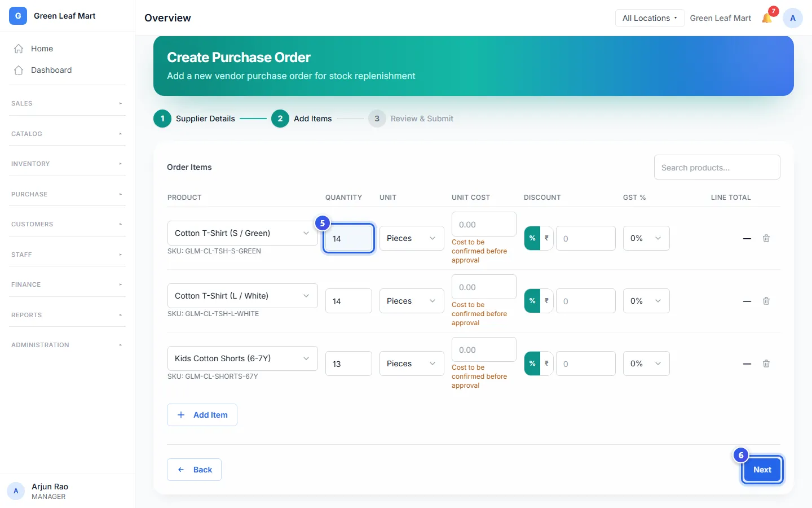Click the Green Leaf Mart logo icon
Screen dimensions: 812x508
(x=18, y=16)
